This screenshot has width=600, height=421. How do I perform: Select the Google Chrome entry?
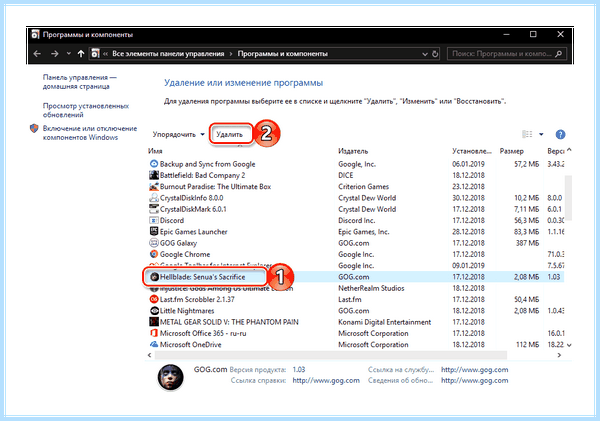(185, 254)
